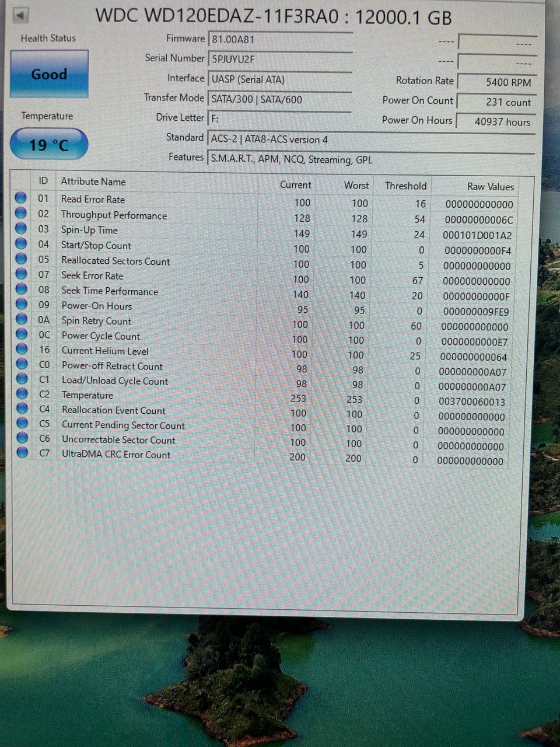
Task: Click the Transfer Mode field SATA/300 | SATA/600
Action: 280,99
